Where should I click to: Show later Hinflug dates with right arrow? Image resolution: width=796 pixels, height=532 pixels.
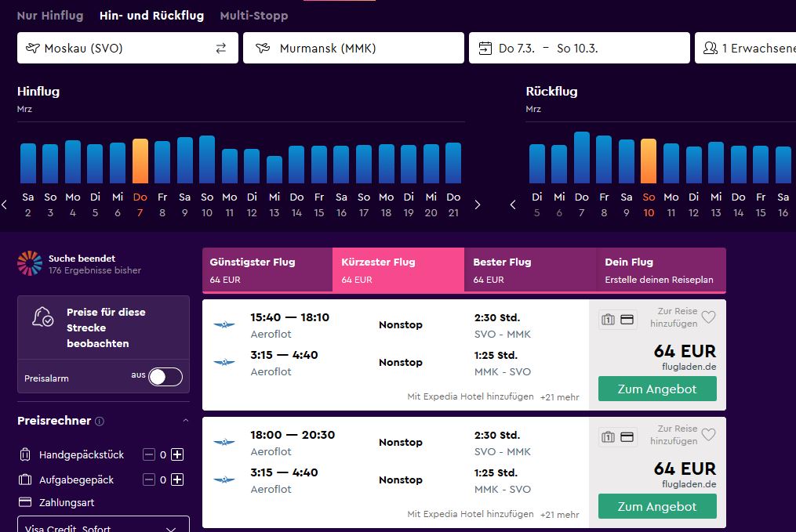tap(477, 204)
